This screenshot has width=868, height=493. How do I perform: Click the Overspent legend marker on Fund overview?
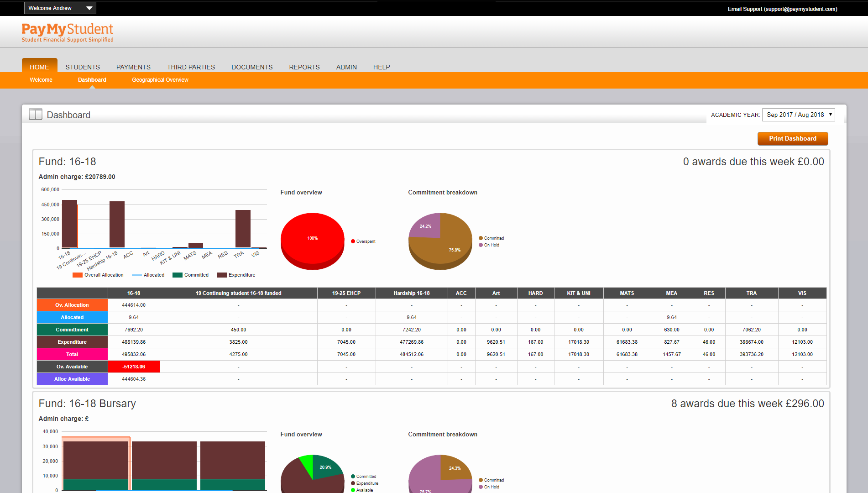coord(352,241)
